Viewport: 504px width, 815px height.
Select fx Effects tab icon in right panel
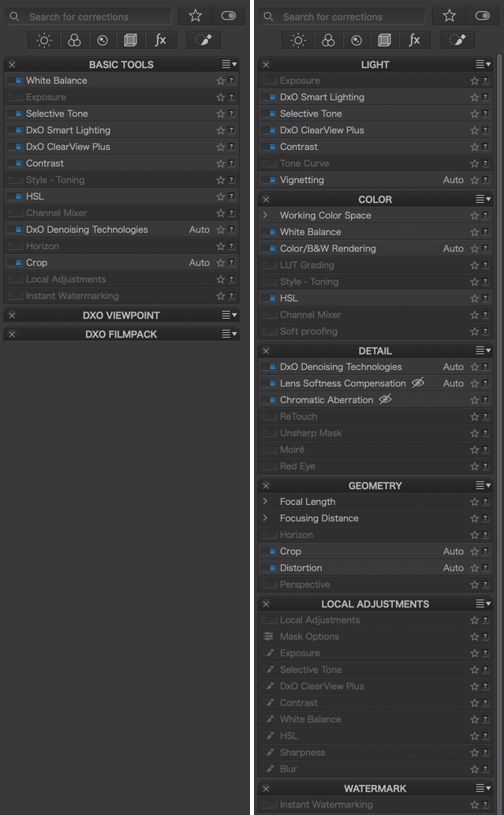coord(415,40)
